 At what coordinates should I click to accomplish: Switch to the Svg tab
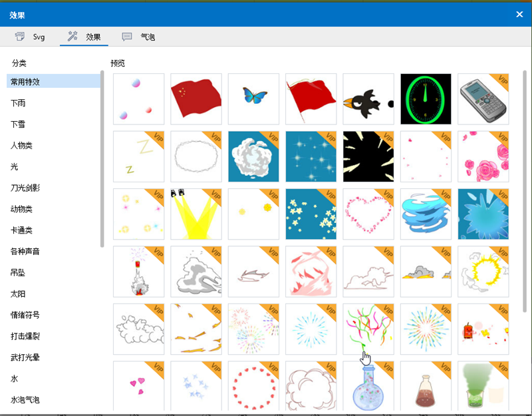(x=30, y=37)
